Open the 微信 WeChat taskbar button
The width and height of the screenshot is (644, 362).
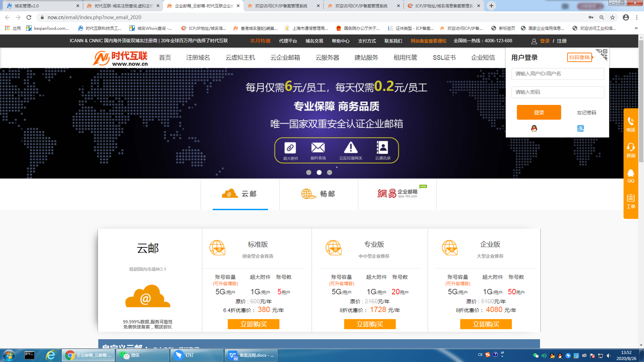click(x=142, y=355)
